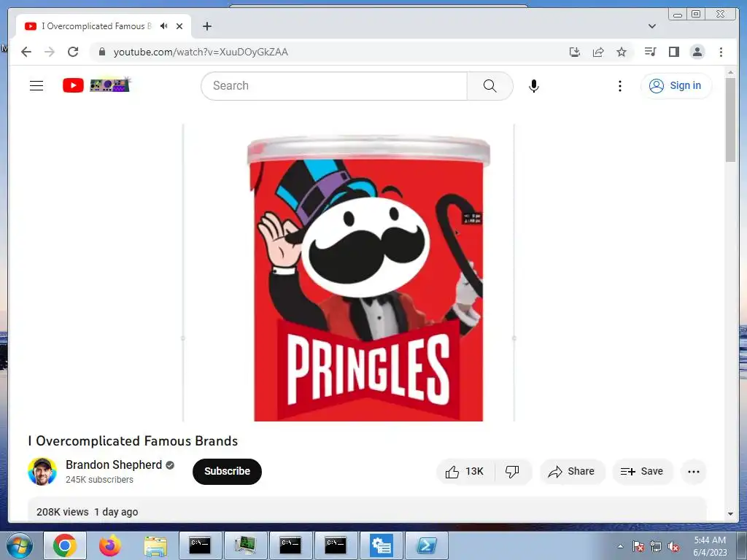Click the install app icon in address bar
Screen dimensions: 747x560
tap(575, 52)
